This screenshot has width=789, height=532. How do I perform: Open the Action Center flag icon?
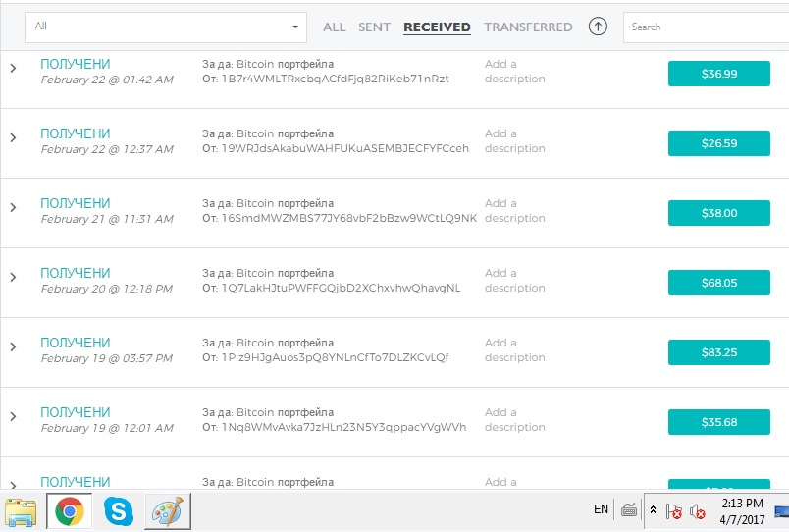674,511
